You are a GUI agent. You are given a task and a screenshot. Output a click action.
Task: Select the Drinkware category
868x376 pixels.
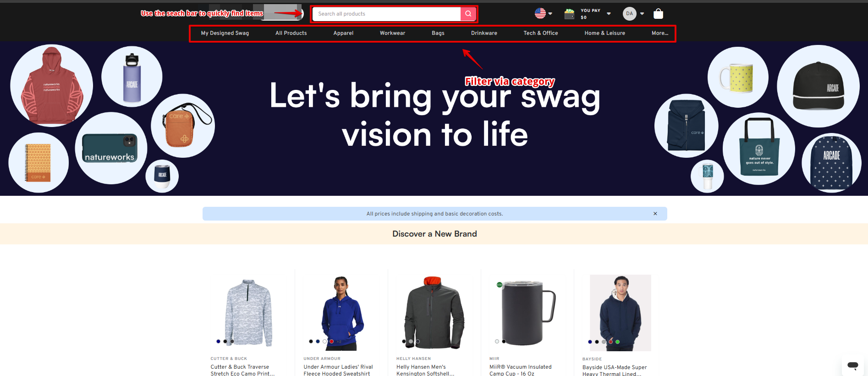(x=484, y=33)
